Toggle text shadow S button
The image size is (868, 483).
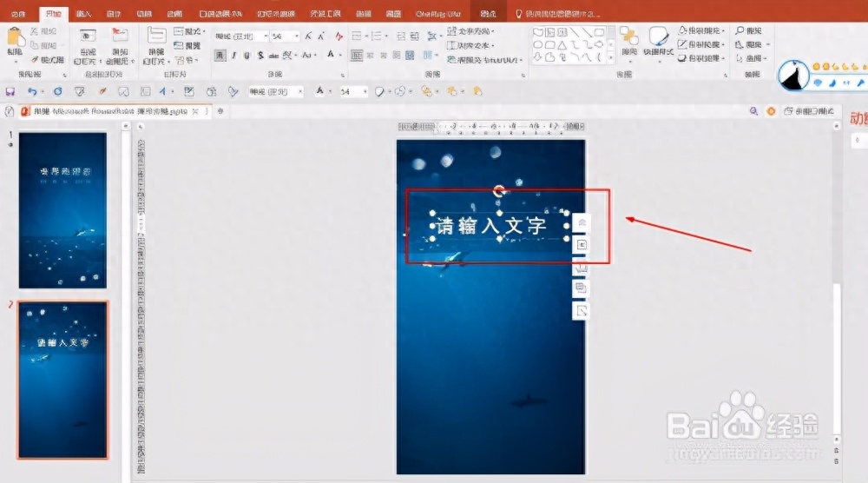point(260,56)
